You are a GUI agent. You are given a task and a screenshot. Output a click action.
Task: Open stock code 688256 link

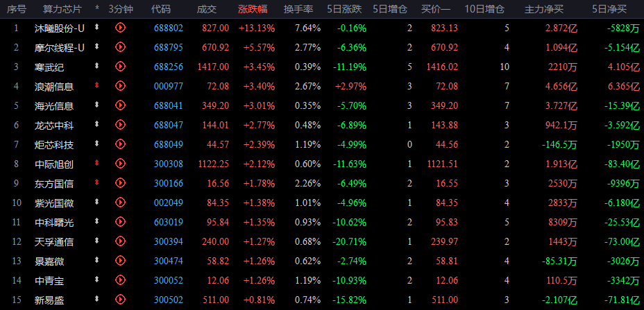point(169,67)
